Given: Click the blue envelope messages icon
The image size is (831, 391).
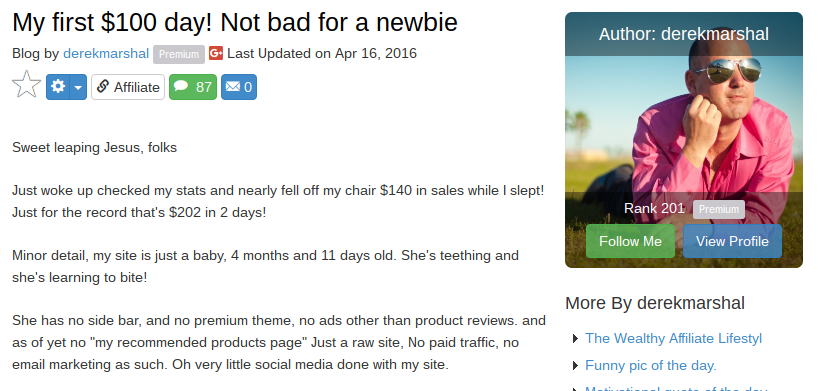Looking at the screenshot, I should click(x=233, y=86).
